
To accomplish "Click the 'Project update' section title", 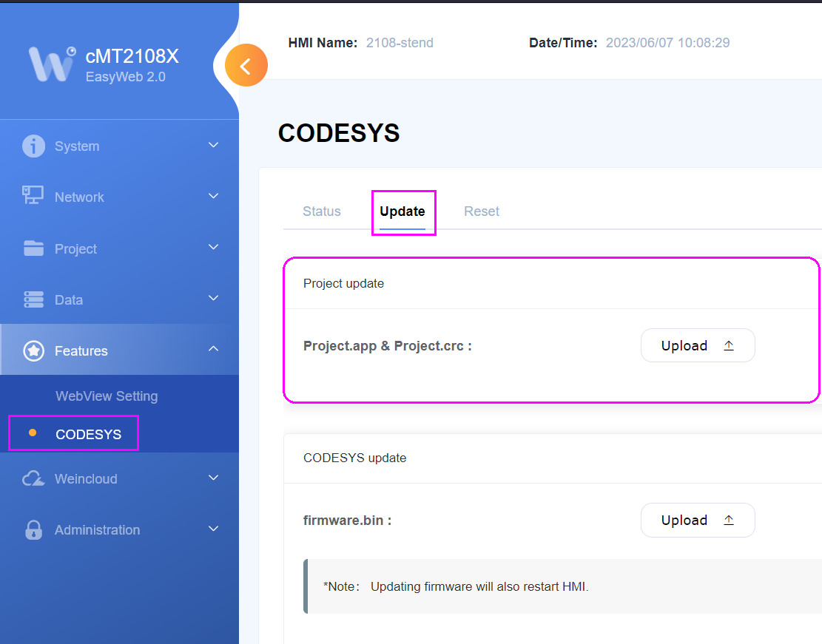I will [x=343, y=283].
